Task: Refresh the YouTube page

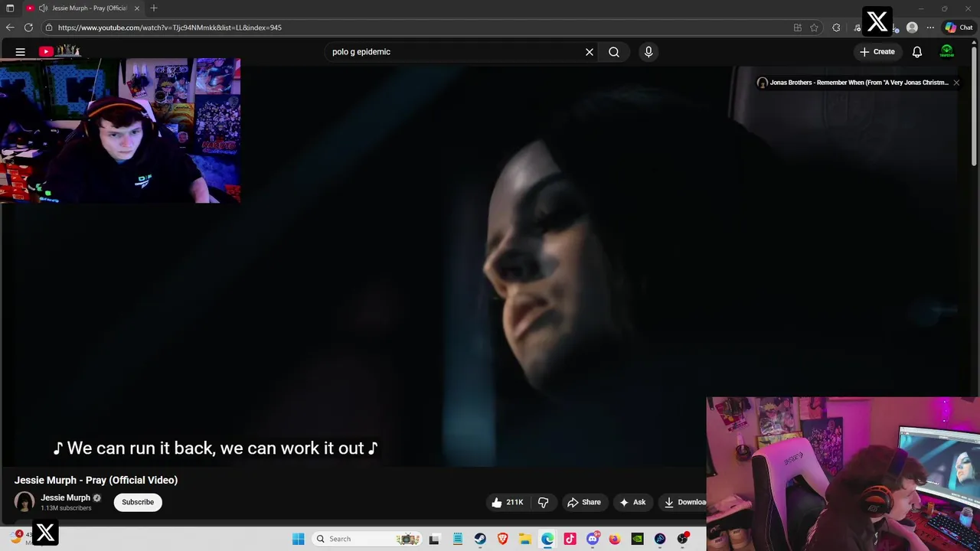Action: pos(28,28)
